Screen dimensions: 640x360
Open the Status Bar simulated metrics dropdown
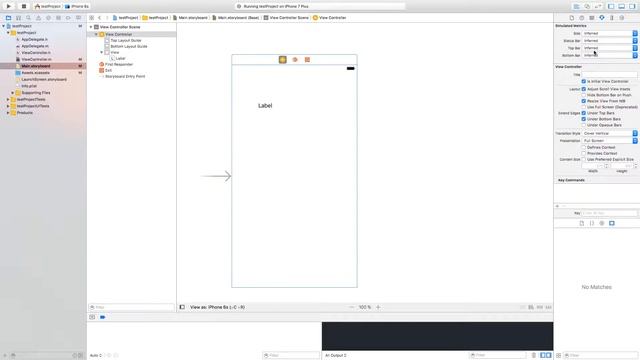tap(610, 41)
